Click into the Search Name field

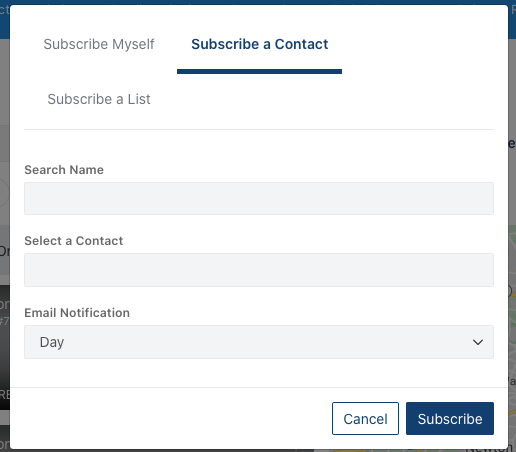pos(259,198)
